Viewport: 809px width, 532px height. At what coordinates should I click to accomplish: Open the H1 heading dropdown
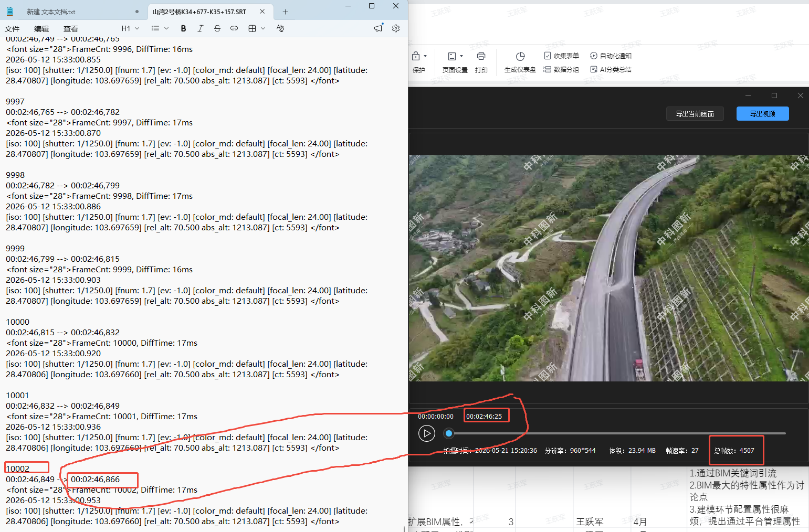130,28
